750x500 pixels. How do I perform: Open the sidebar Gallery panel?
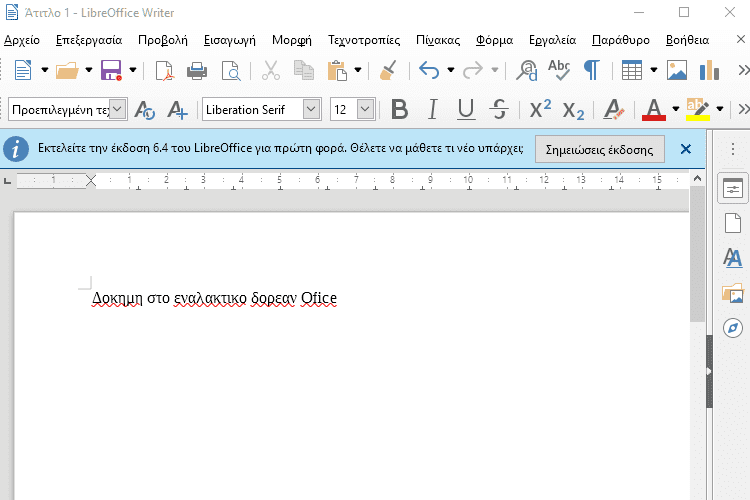tap(732, 293)
